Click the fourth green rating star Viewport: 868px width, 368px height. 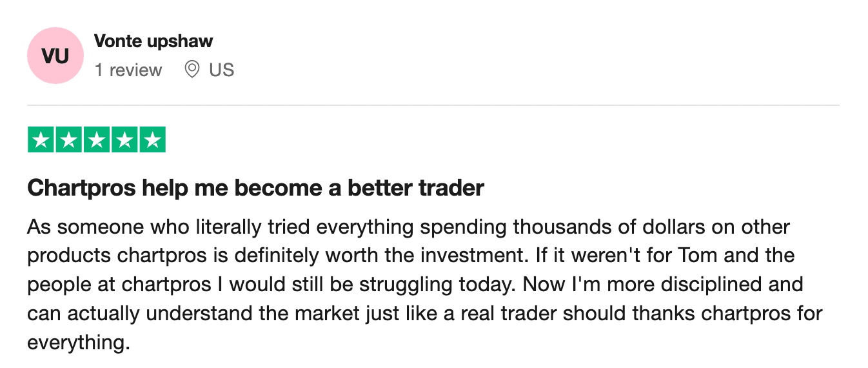[x=124, y=140]
